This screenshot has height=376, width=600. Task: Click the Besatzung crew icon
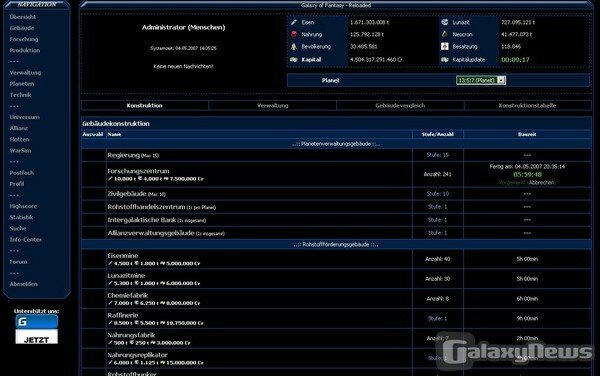(445, 46)
